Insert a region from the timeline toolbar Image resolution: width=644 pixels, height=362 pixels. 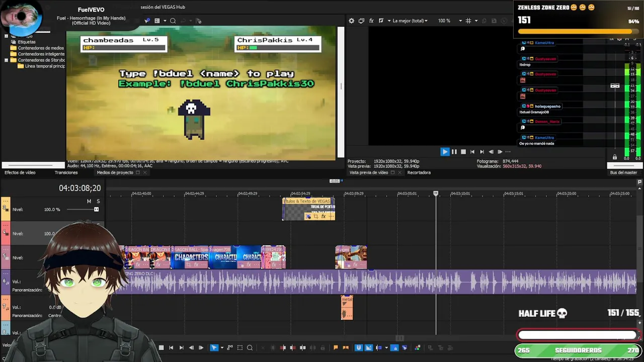(346, 347)
